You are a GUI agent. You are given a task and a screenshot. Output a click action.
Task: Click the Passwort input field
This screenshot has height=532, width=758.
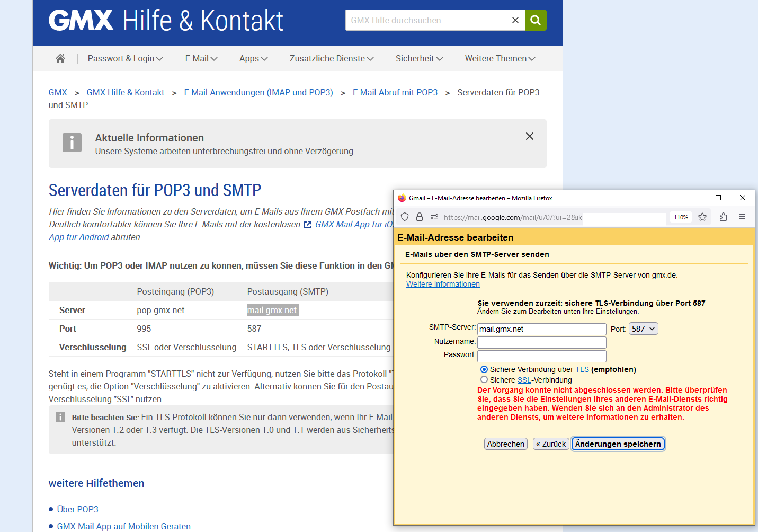tap(542, 356)
